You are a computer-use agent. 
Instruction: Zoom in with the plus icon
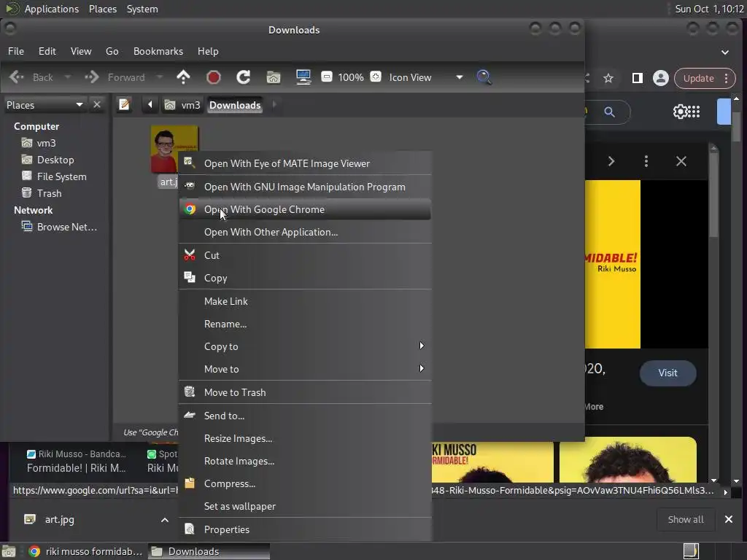pyautogui.click(x=376, y=77)
